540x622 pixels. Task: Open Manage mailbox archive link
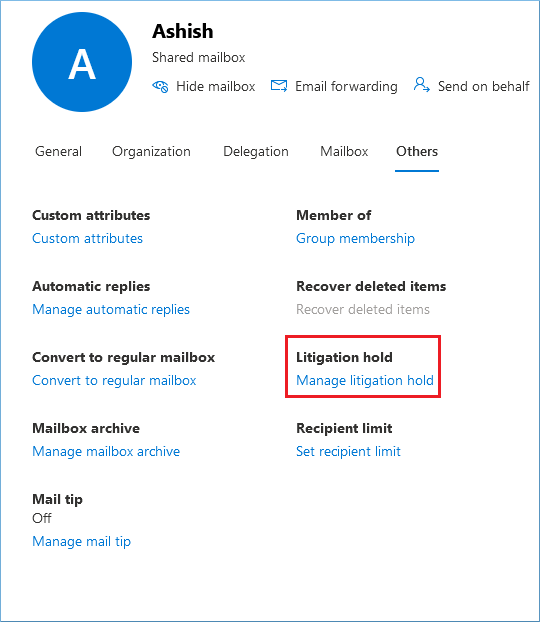pos(106,451)
